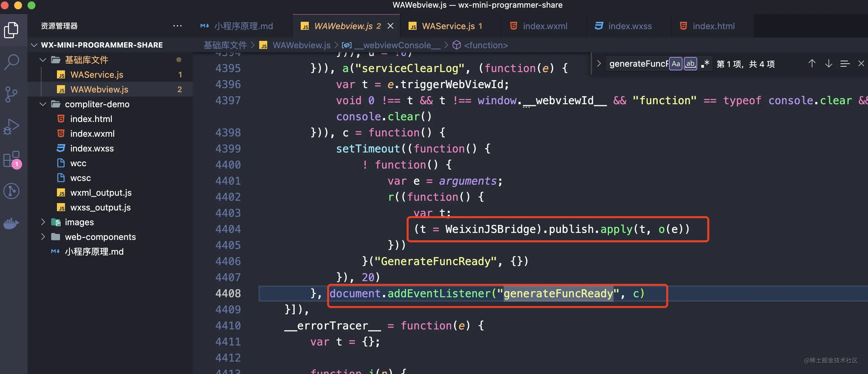Toggle Match Whole Word in find widget
Viewport: 868px width, 374px height.
tap(690, 64)
